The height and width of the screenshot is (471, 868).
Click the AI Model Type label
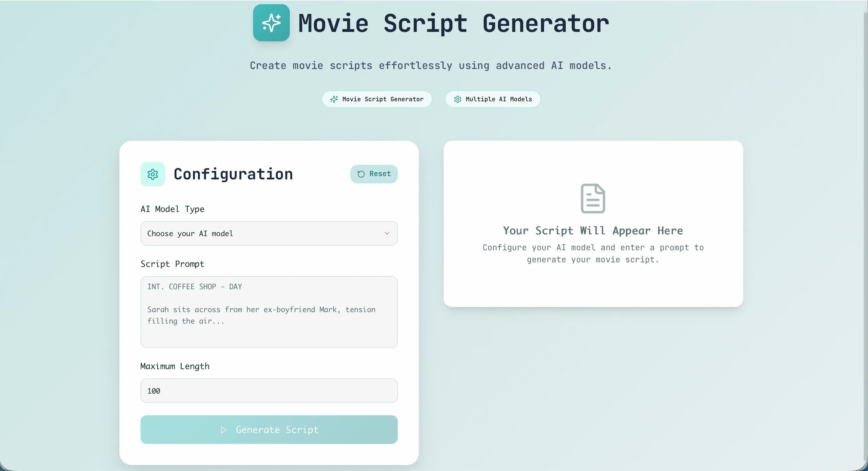tap(172, 209)
